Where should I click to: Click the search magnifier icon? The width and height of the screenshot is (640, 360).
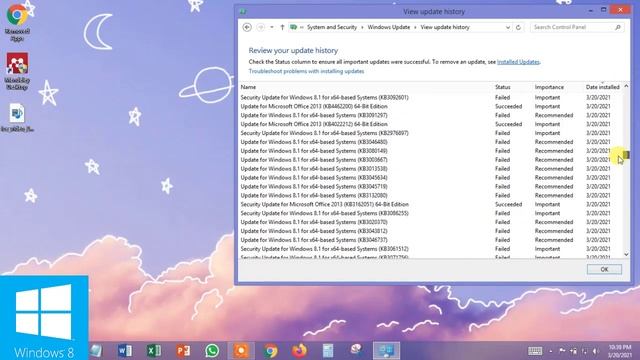coord(618,27)
